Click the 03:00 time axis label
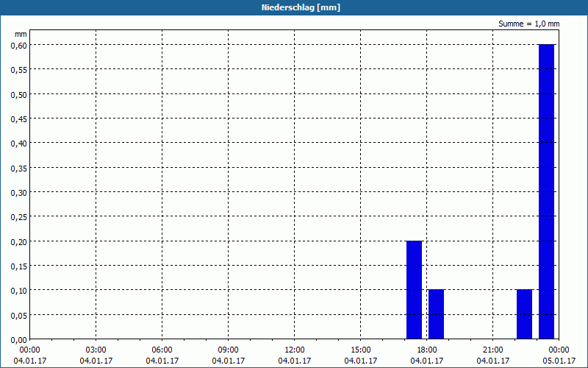The width and height of the screenshot is (588, 368). pyautogui.click(x=96, y=350)
